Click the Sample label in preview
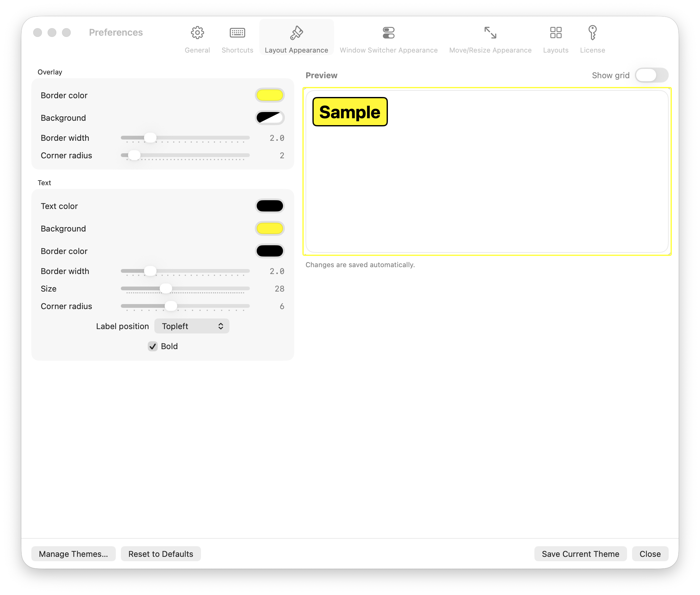This screenshot has width=700, height=595. point(350,112)
